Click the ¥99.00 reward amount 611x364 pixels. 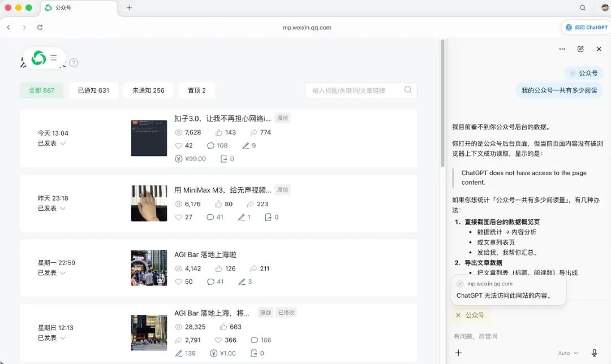click(x=190, y=159)
